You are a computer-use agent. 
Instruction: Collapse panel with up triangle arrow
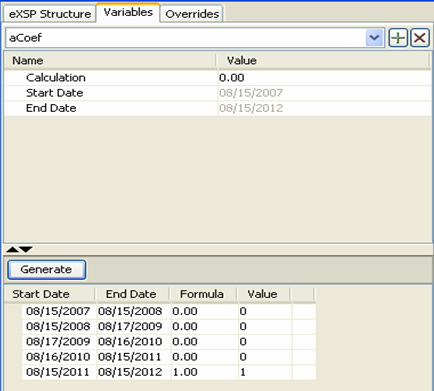(13, 249)
